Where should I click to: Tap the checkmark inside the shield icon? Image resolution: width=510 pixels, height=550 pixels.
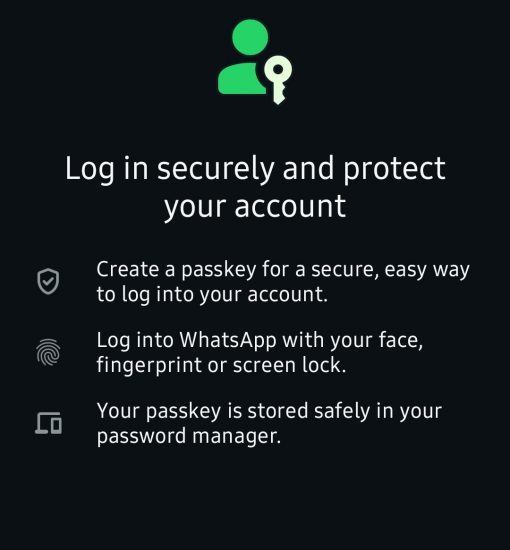48,281
